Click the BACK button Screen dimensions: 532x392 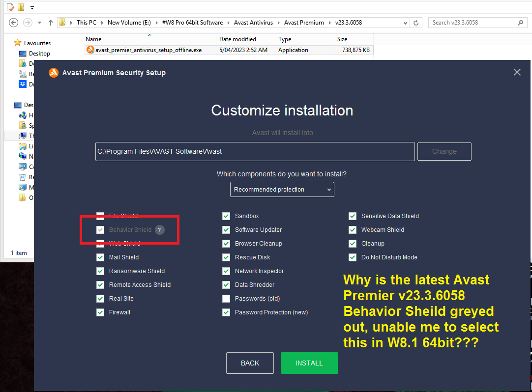(x=250, y=363)
